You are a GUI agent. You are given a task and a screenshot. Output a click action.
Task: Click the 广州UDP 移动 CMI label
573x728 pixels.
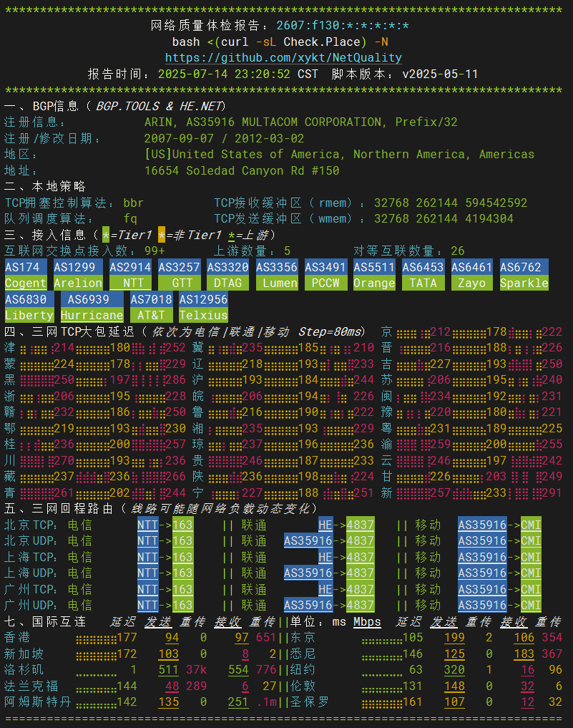[531, 606]
